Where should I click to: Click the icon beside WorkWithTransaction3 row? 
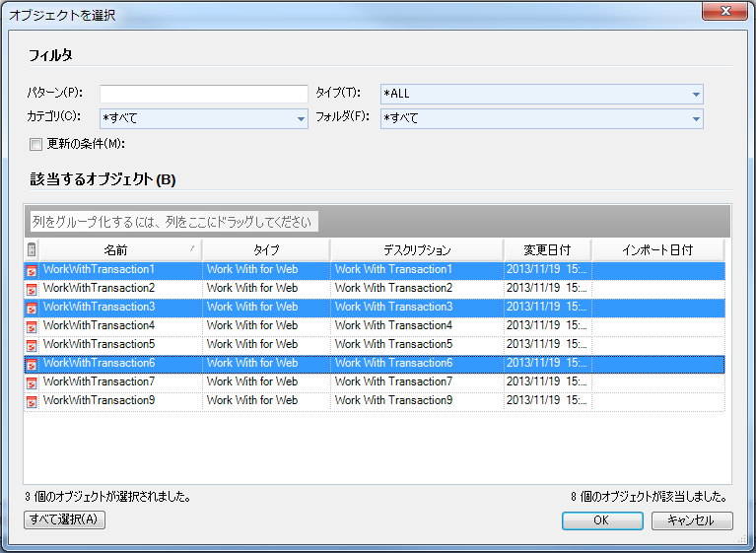(x=32, y=307)
